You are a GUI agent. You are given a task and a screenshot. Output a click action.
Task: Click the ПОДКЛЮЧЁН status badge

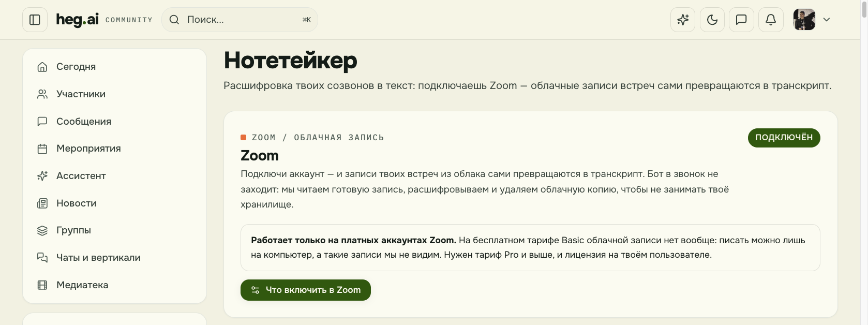coord(784,138)
